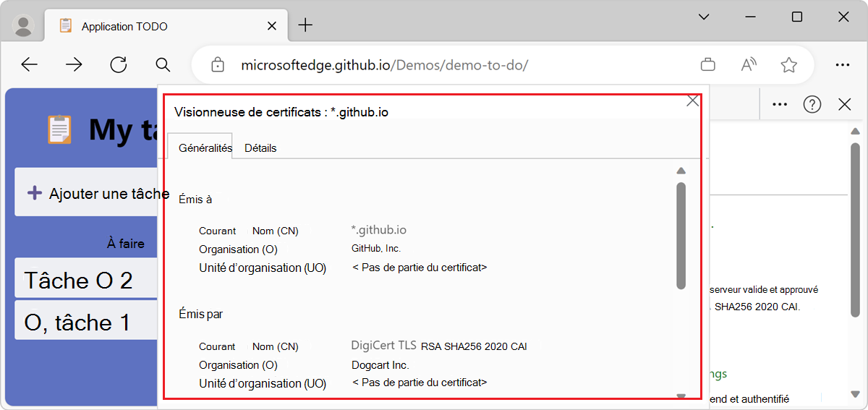Close the DevTools panel
Image resolution: width=868 pixels, height=410 pixels.
(x=844, y=105)
